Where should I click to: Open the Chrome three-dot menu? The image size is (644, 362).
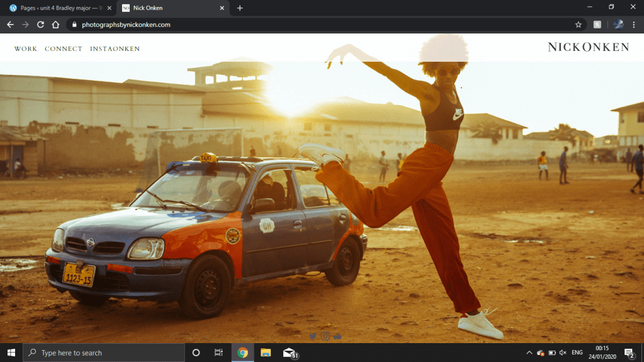pyautogui.click(x=633, y=25)
